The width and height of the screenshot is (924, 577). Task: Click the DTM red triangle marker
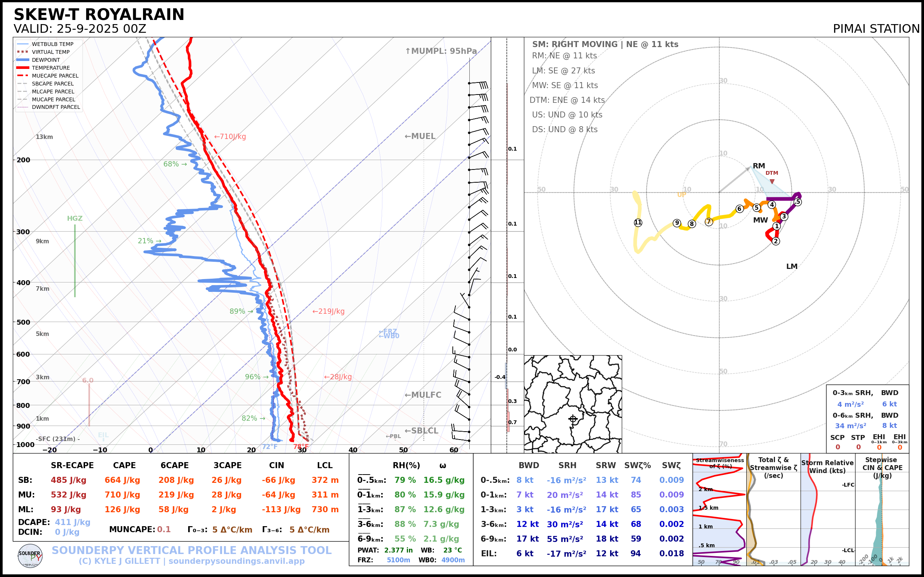[x=772, y=182]
